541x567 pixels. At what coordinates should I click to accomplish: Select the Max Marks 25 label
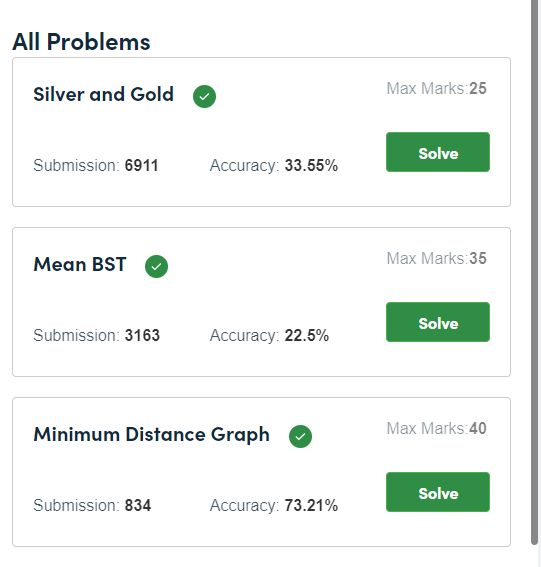pyautogui.click(x=436, y=89)
